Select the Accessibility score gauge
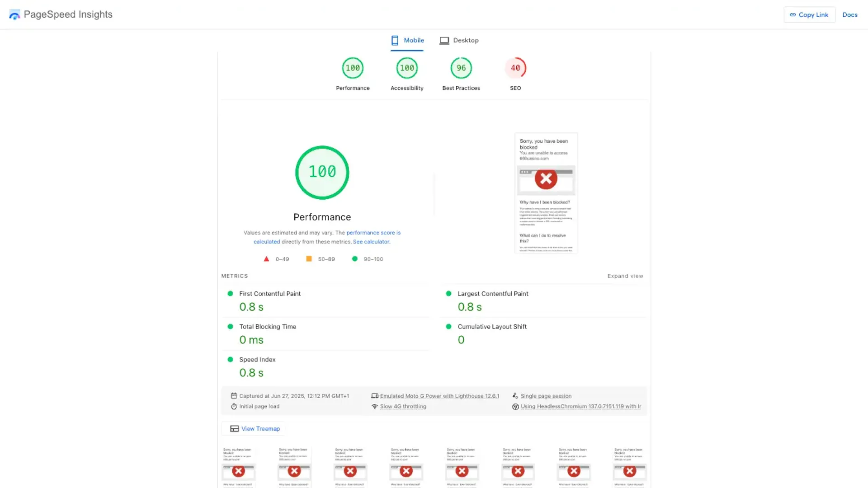 tap(407, 68)
